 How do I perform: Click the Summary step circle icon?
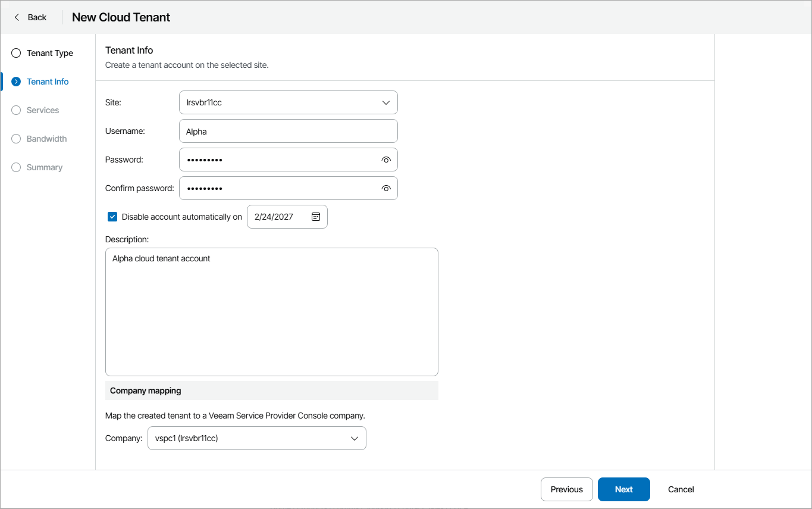16,167
